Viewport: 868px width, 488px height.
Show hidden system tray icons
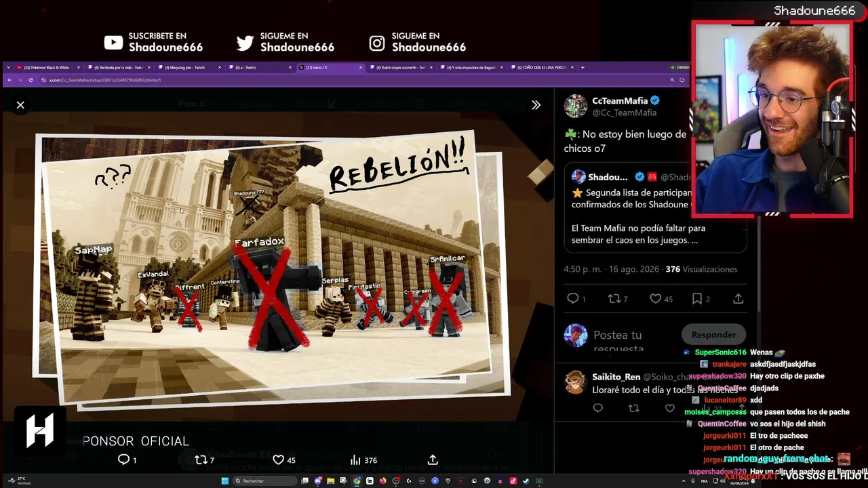[x=683, y=481]
